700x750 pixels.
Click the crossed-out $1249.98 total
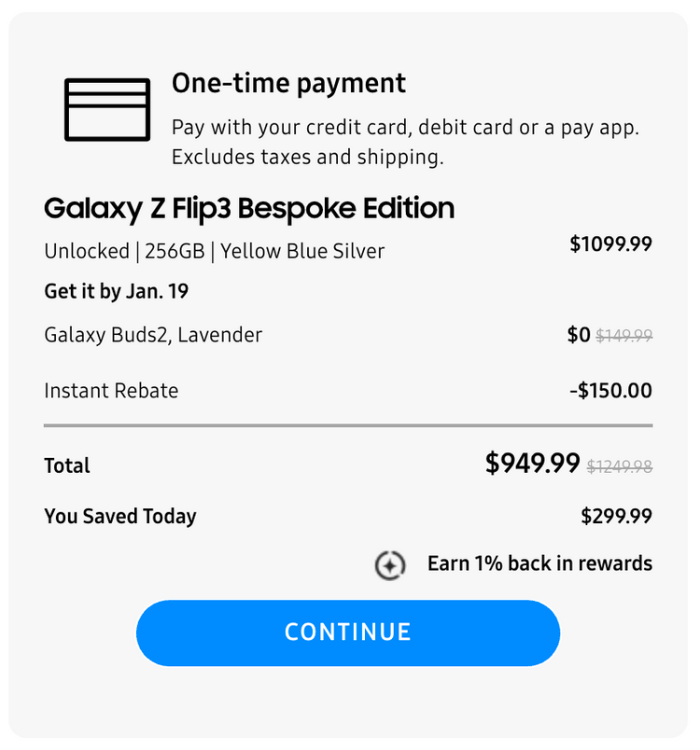pyautogui.click(x=619, y=466)
